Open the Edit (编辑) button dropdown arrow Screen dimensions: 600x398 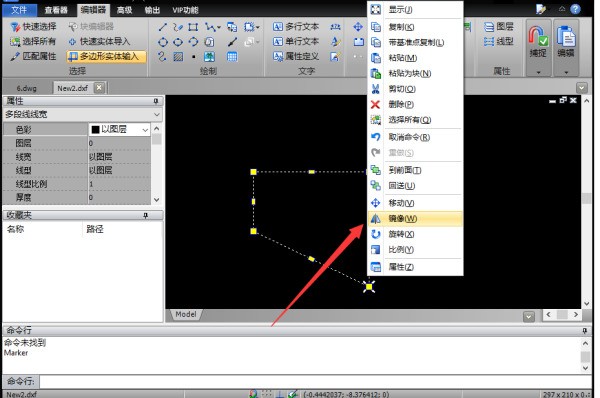566,72
